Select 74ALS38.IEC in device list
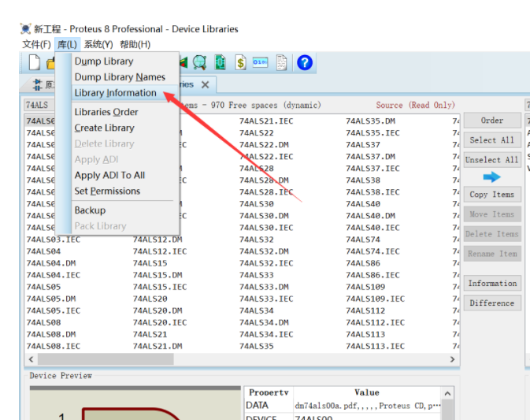530x420 pixels. pyautogui.click(x=372, y=192)
